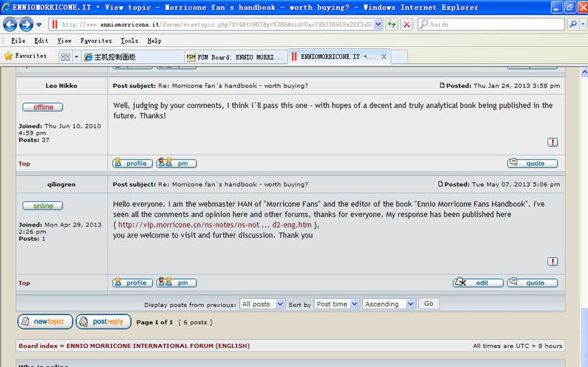Open the All posts dropdown

(262, 304)
